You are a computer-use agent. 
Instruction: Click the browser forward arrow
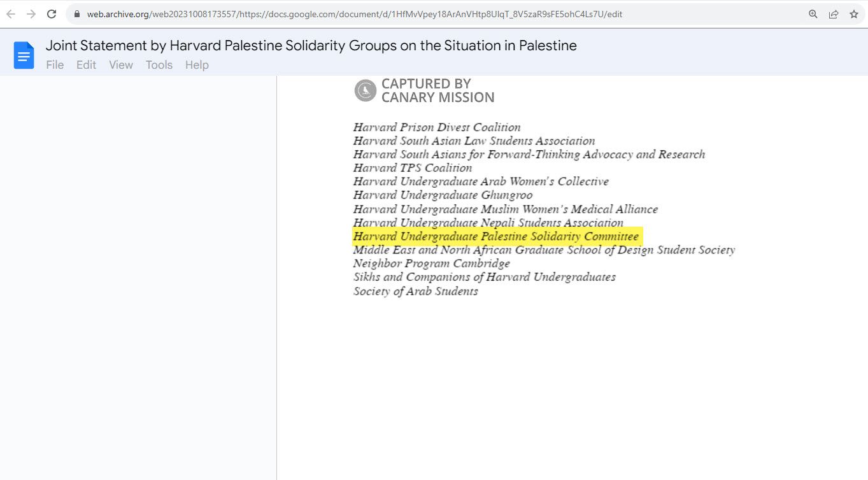coord(31,14)
